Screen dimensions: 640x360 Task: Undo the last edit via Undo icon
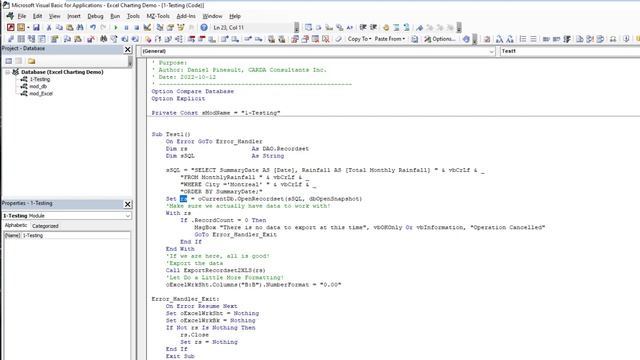click(93, 27)
